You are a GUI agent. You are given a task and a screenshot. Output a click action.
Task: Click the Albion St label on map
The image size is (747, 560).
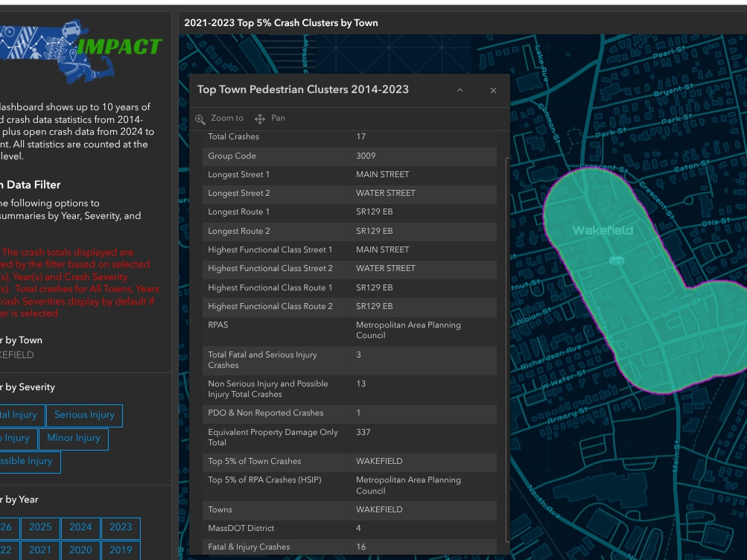533,316
